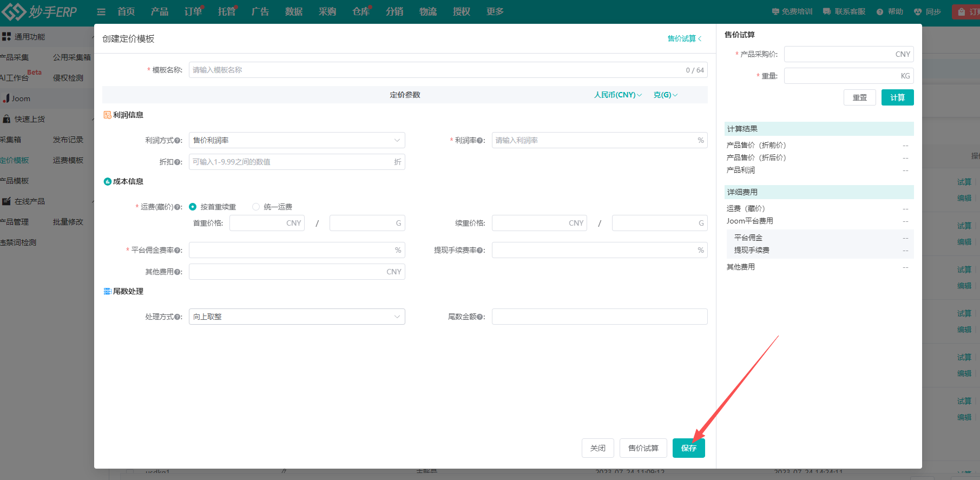980x480 pixels.
Task: Click the 保存 button to save template
Action: pos(688,448)
